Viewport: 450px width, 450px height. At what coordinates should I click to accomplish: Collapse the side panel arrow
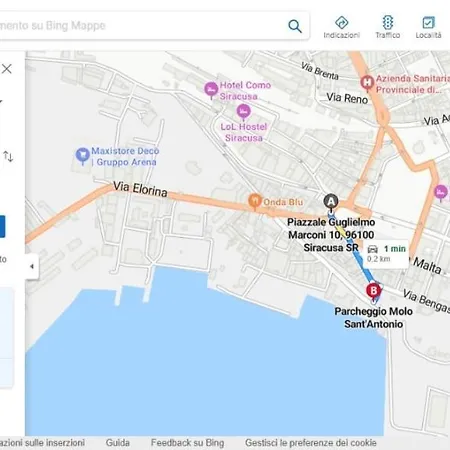click(x=32, y=266)
